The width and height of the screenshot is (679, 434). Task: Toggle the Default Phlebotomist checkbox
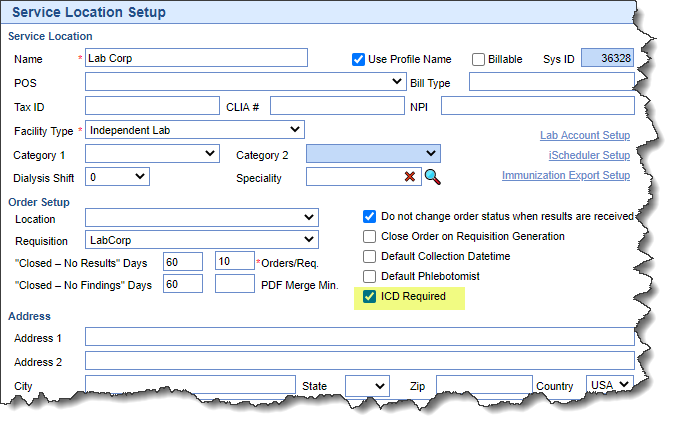370,276
